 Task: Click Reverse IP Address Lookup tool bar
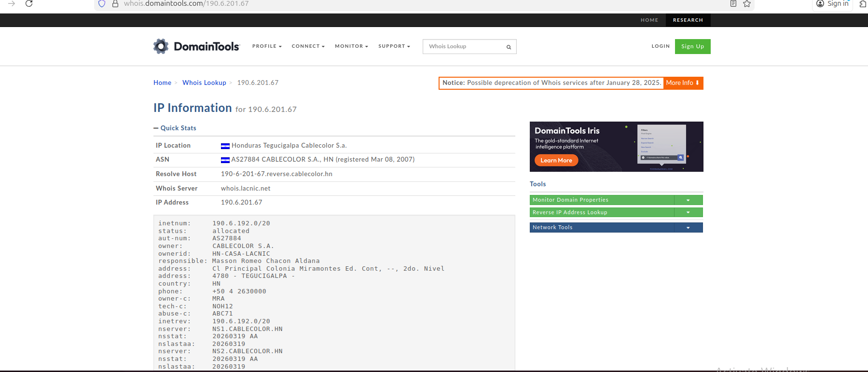[602, 212]
